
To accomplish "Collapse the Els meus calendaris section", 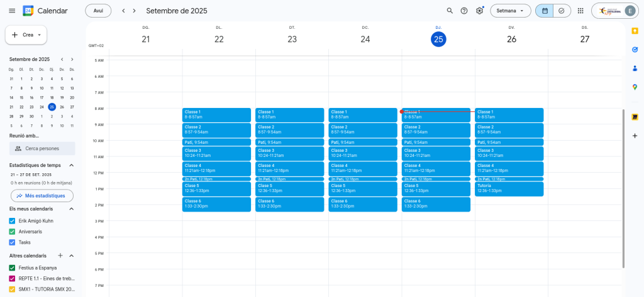I will (x=71, y=208).
